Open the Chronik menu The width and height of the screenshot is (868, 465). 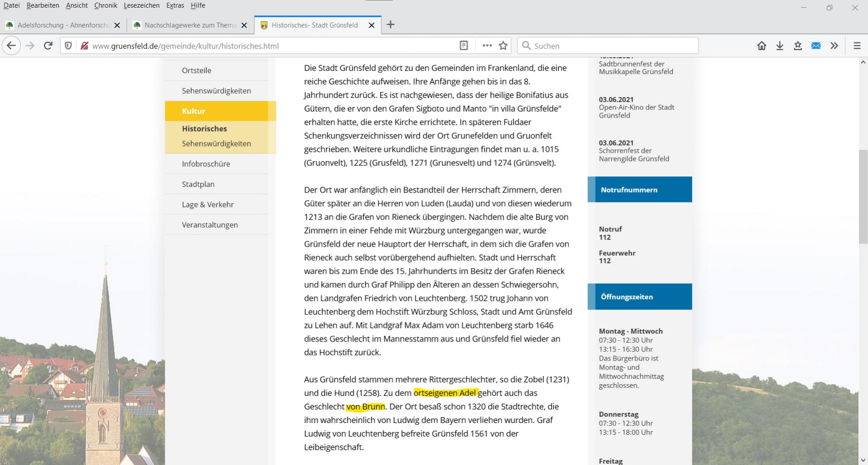click(x=106, y=5)
